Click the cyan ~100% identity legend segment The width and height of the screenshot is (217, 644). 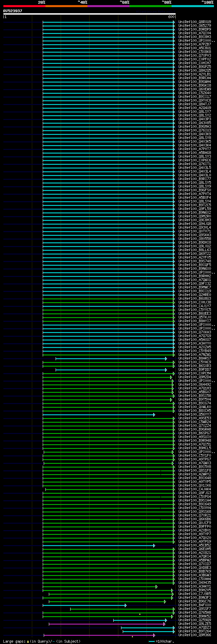[192, 6]
